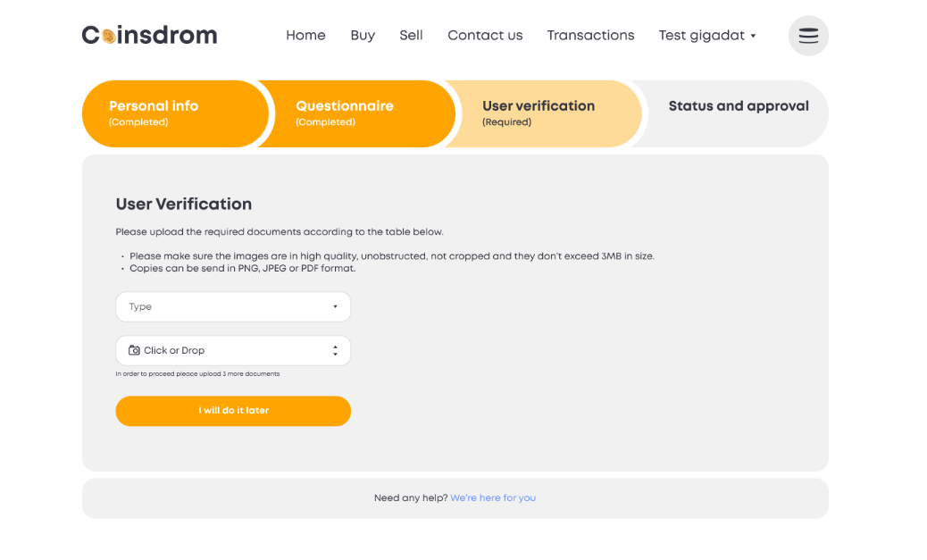Expand the Type dropdown arrow

[335, 306]
